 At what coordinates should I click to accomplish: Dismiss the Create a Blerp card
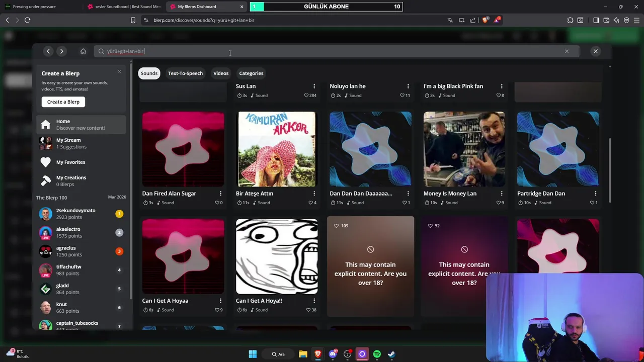[x=119, y=71]
